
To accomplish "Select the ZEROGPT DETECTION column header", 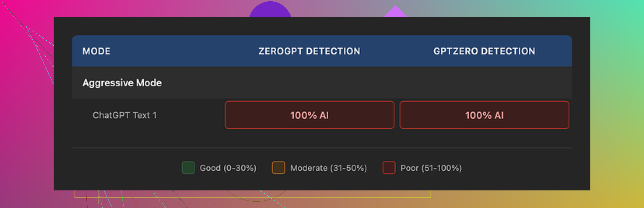I will pos(309,51).
